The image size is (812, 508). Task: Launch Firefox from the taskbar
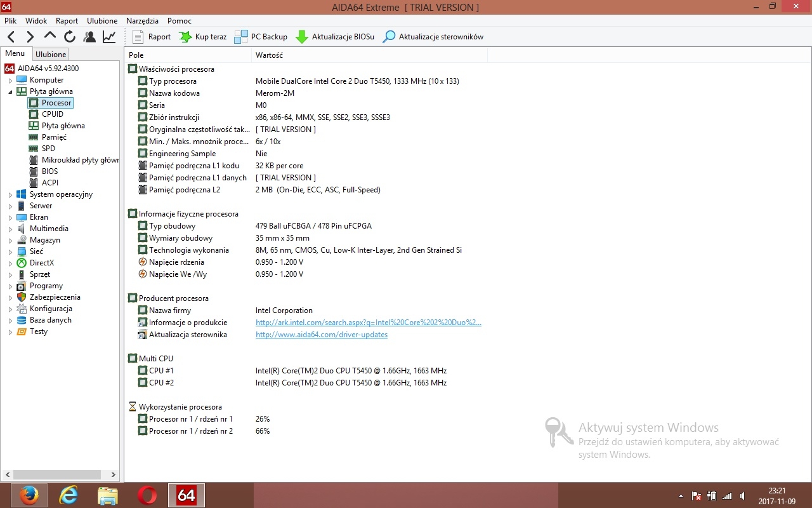29,495
